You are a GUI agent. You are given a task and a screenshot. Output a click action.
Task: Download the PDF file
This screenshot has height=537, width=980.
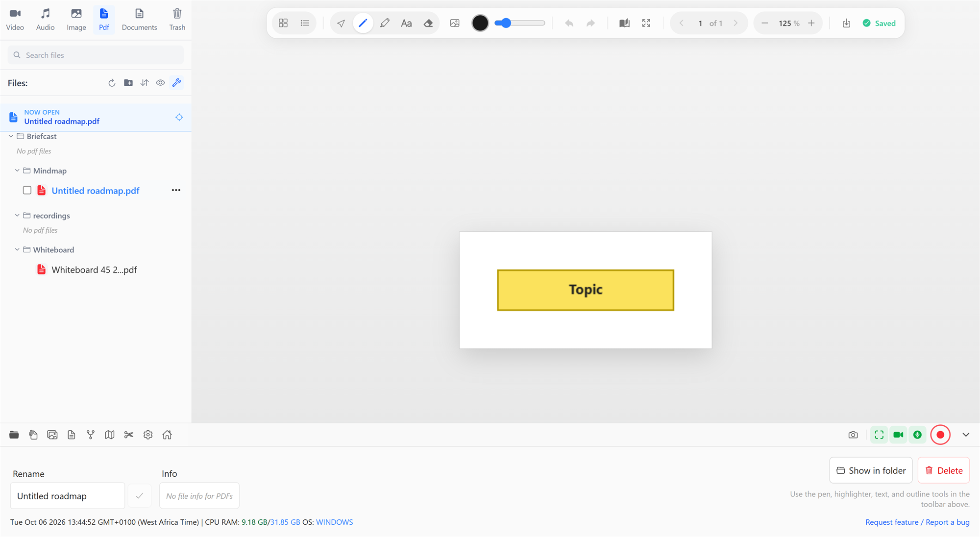(846, 23)
